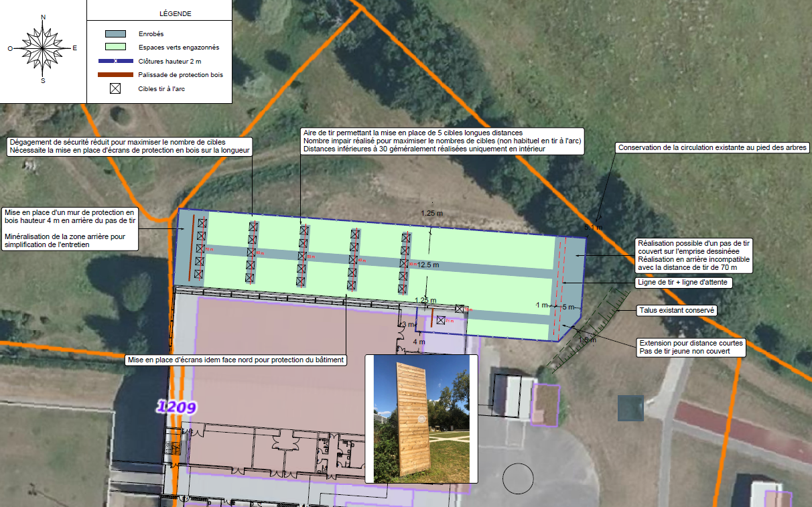Viewport: 812px width, 507px height.
Task: Click the green Espaces verts legend swatch
Action: 115,48
